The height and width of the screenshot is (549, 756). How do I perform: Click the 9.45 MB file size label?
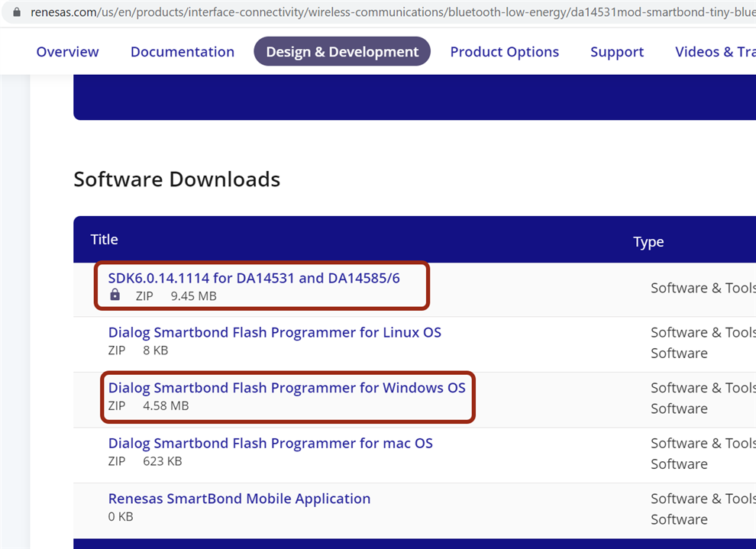coord(193,295)
